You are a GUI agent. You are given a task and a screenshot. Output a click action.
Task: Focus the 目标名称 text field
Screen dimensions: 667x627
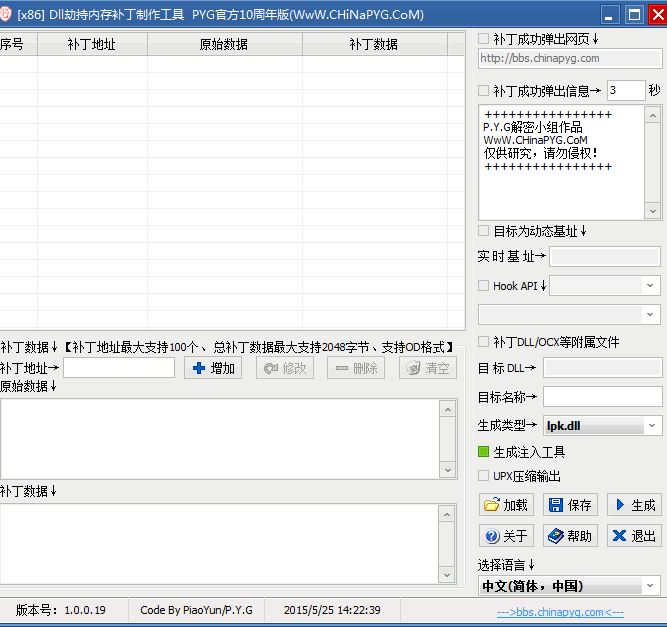pos(603,397)
